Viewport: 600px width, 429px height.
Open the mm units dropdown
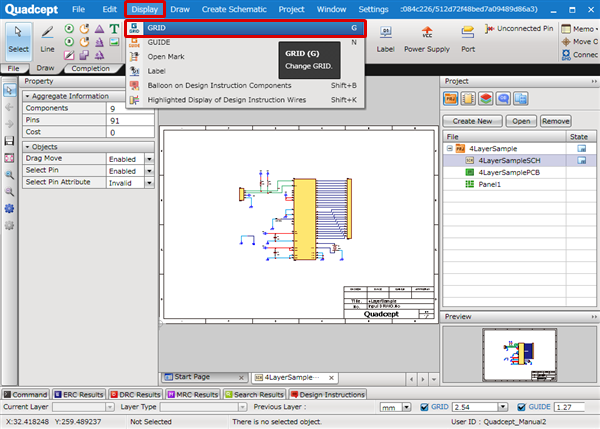click(407, 407)
